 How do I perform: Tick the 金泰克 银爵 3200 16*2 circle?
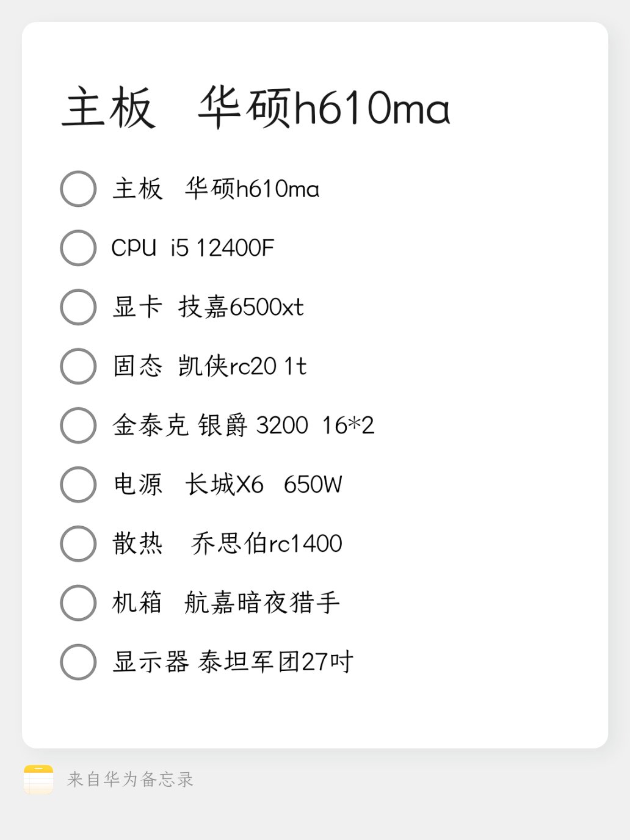click(x=78, y=425)
